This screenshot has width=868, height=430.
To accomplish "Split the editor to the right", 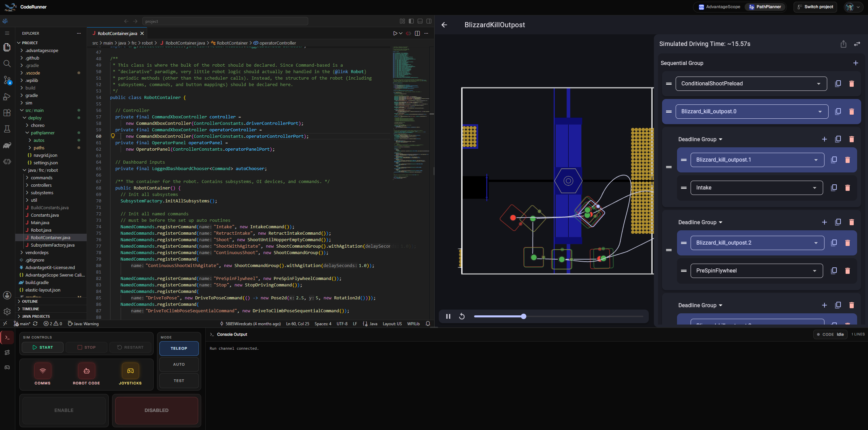I will (x=417, y=33).
